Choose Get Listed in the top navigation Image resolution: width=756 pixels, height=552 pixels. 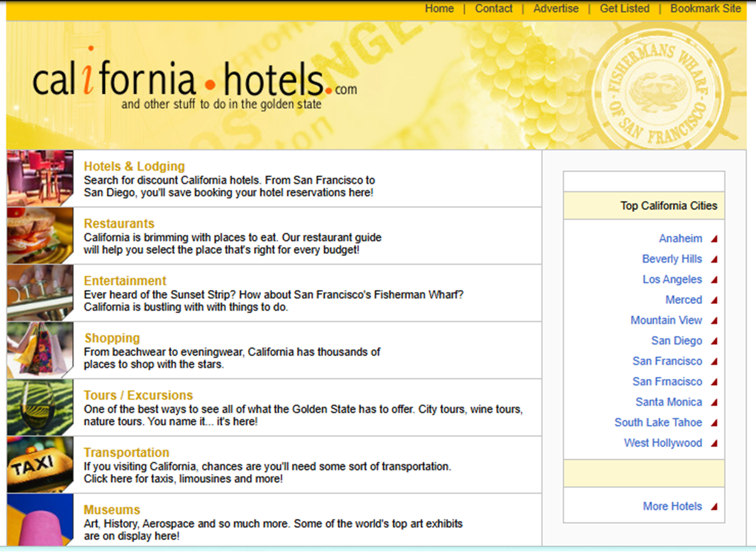click(624, 9)
